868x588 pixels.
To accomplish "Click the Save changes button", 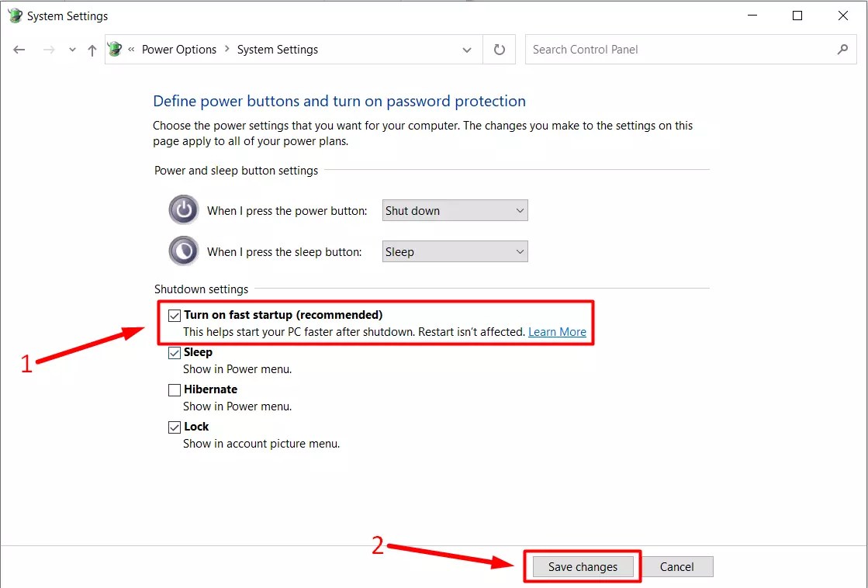I will tap(582, 566).
